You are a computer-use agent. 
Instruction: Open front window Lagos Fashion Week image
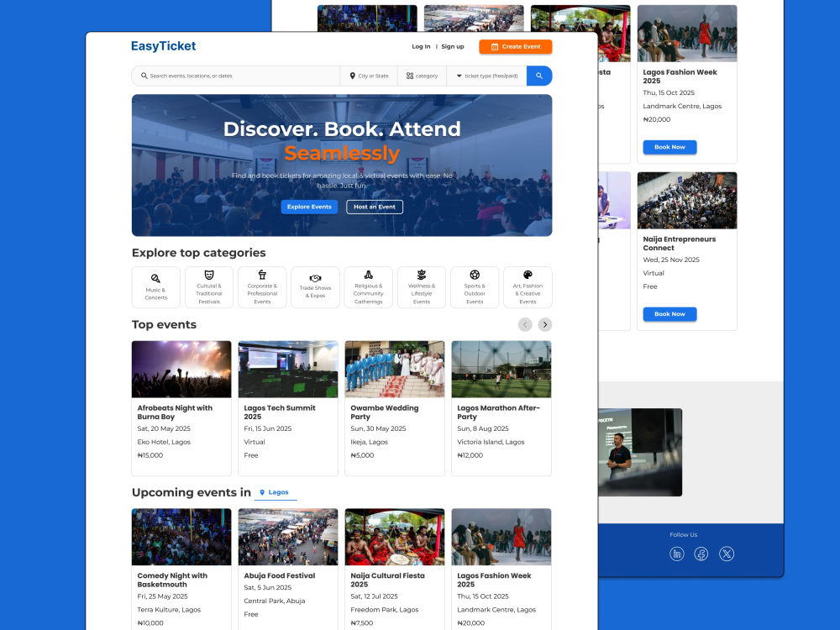tap(501, 537)
